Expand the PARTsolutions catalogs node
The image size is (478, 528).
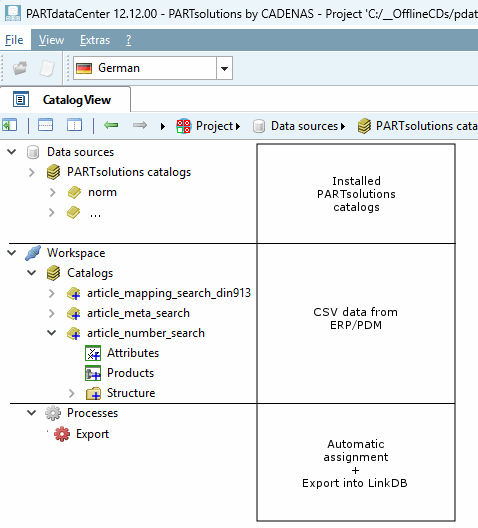click(32, 172)
